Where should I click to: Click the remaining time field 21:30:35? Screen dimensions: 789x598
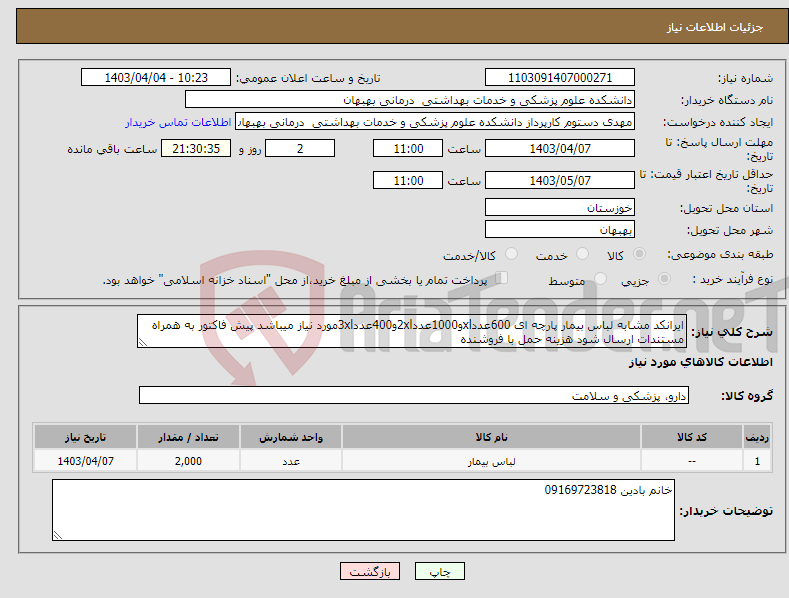tap(196, 148)
